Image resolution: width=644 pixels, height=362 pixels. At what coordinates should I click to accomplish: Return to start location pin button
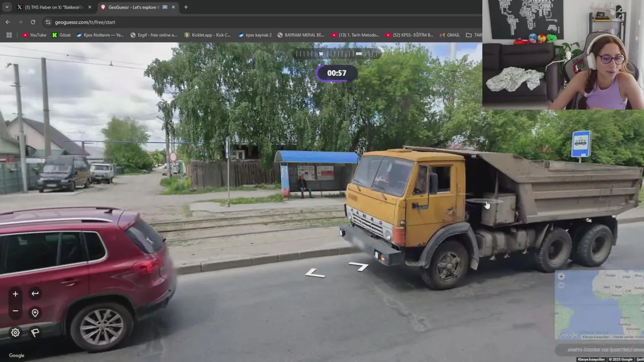35,313
